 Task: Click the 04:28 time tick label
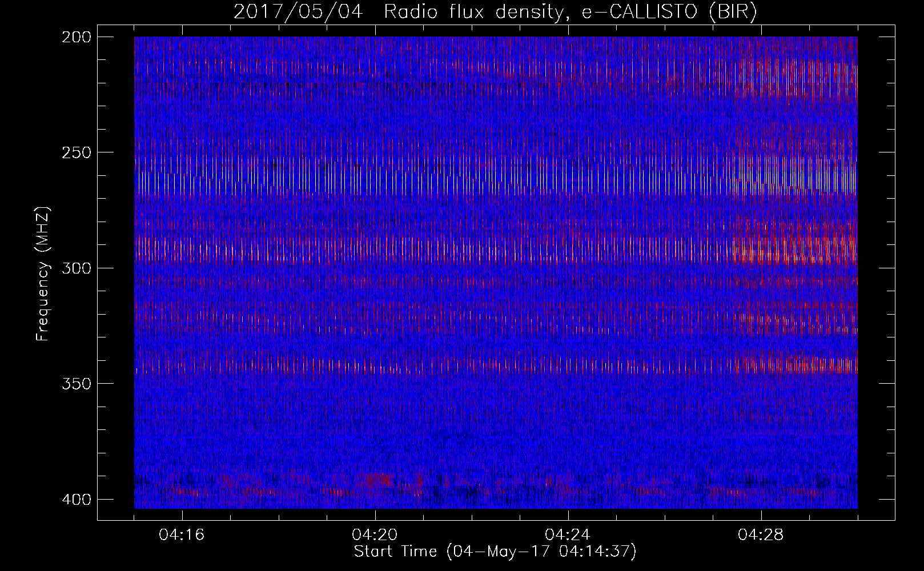[761, 535]
